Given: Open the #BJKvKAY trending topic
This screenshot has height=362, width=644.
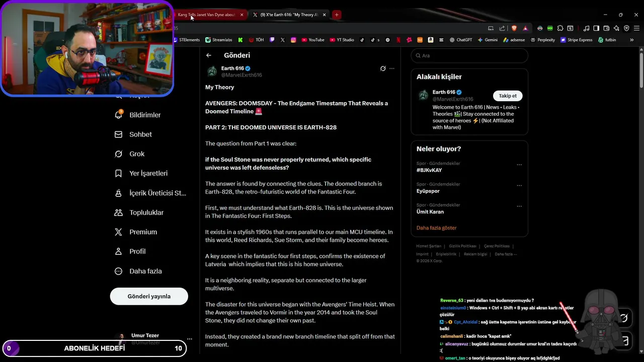Looking at the screenshot, I should pyautogui.click(x=429, y=170).
